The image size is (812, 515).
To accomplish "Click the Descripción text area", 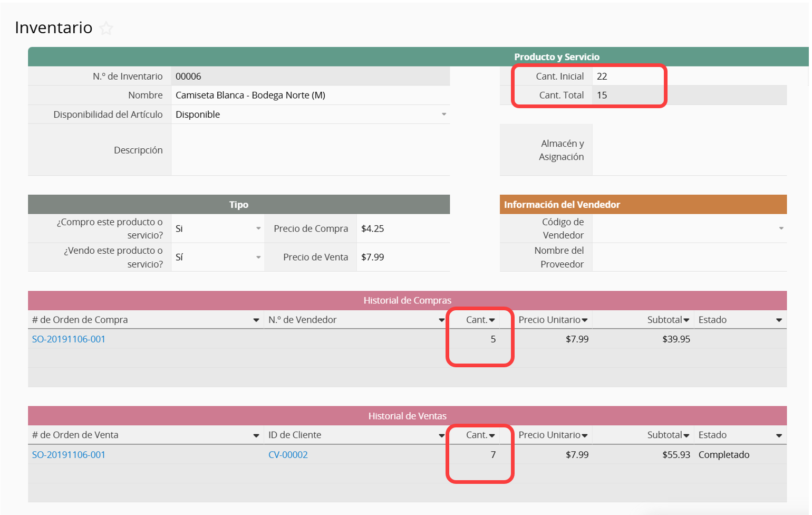I will point(310,150).
